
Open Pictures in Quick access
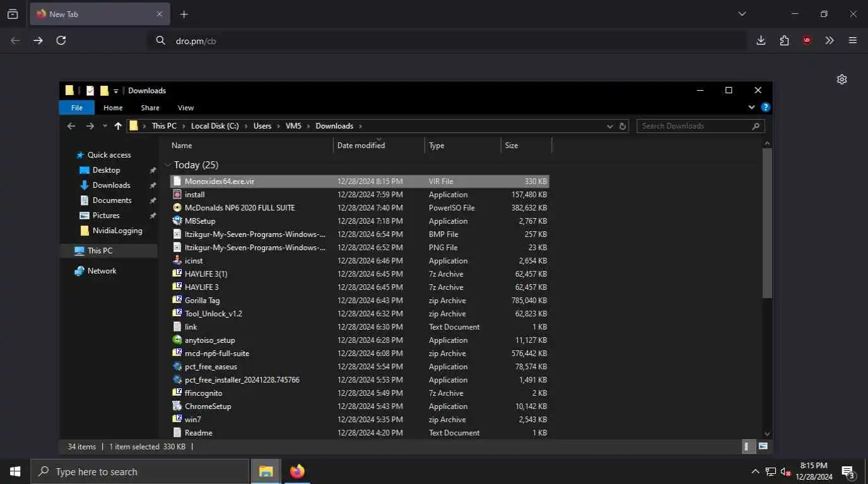click(106, 216)
